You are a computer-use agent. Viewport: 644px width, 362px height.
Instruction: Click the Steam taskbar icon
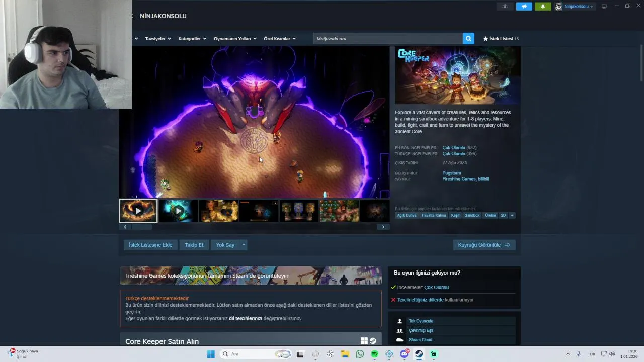(x=419, y=354)
